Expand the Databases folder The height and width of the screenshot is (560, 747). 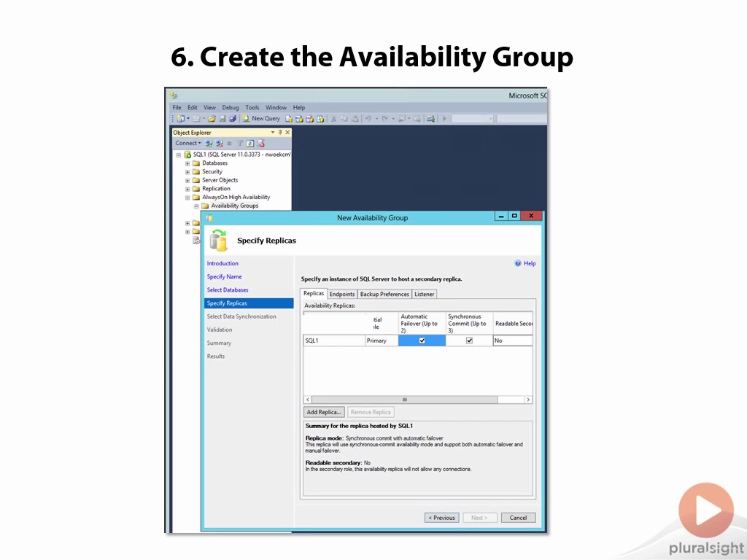(187, 163)
